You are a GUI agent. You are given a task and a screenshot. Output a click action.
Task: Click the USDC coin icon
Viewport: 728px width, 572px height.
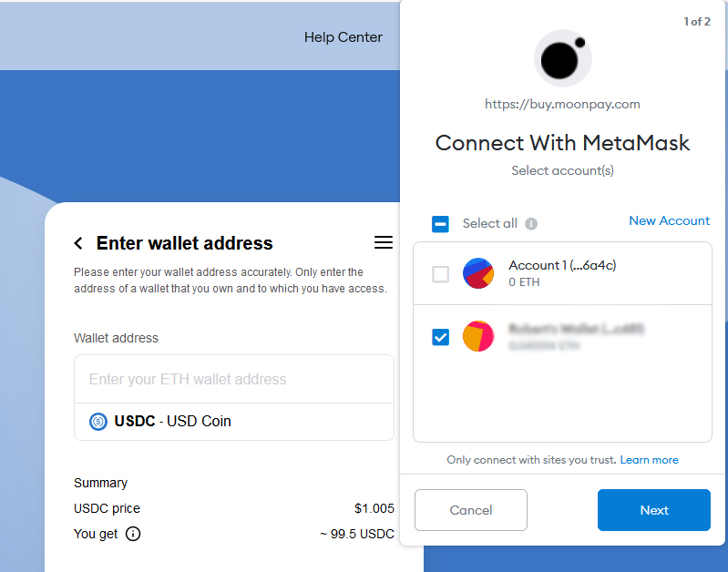point(98,422)
